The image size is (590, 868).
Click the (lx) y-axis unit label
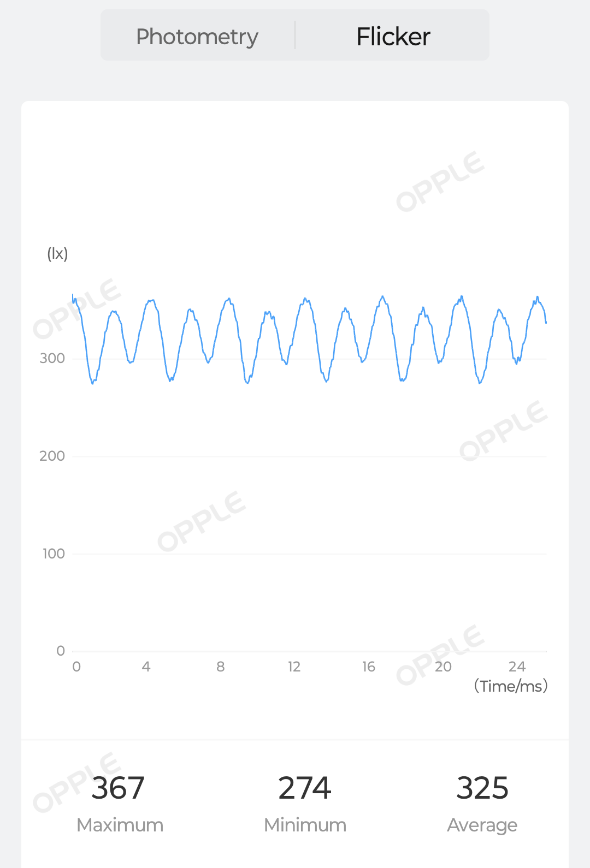pos(57,253)
